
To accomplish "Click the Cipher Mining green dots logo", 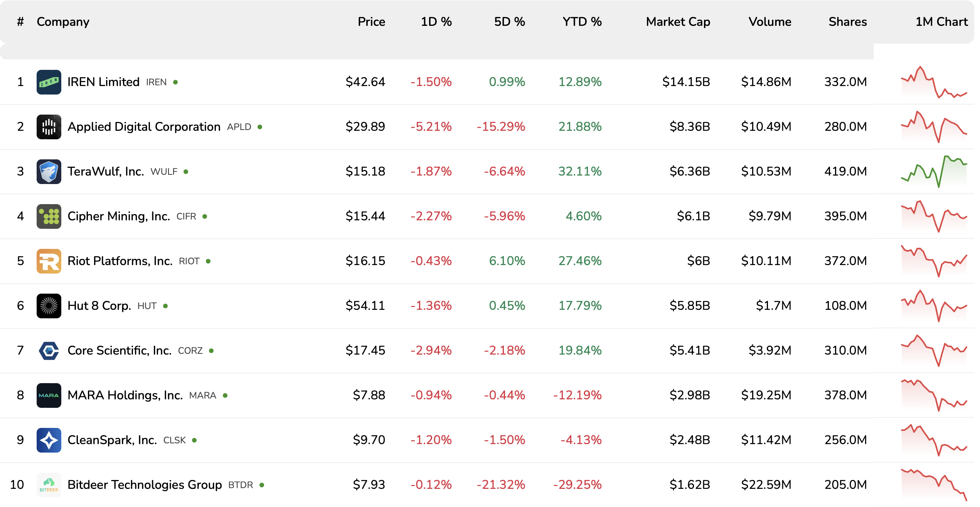I will click(49, 216).
